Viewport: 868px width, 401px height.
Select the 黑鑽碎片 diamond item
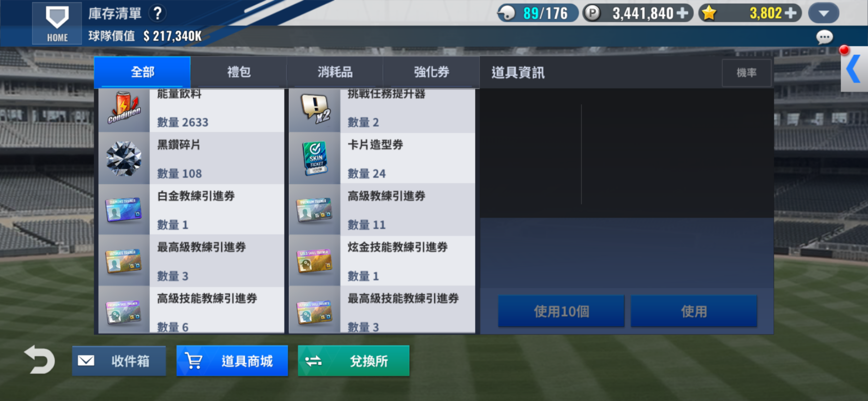click(191, 159)
